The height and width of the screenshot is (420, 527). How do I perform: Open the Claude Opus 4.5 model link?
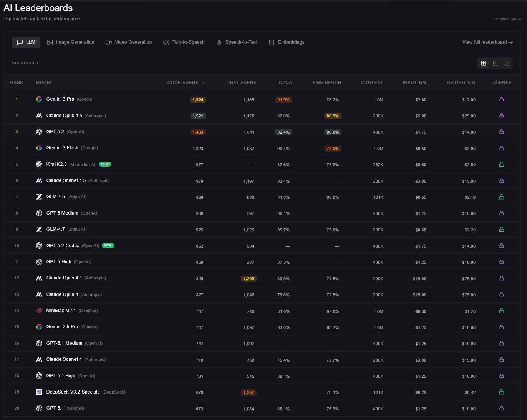pyautogui.click(x=64, y=116)
